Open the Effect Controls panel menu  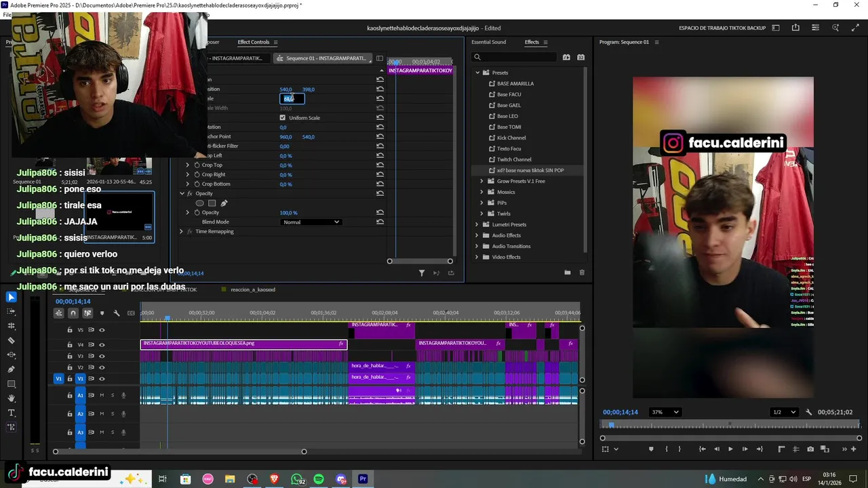pos(275,42)
